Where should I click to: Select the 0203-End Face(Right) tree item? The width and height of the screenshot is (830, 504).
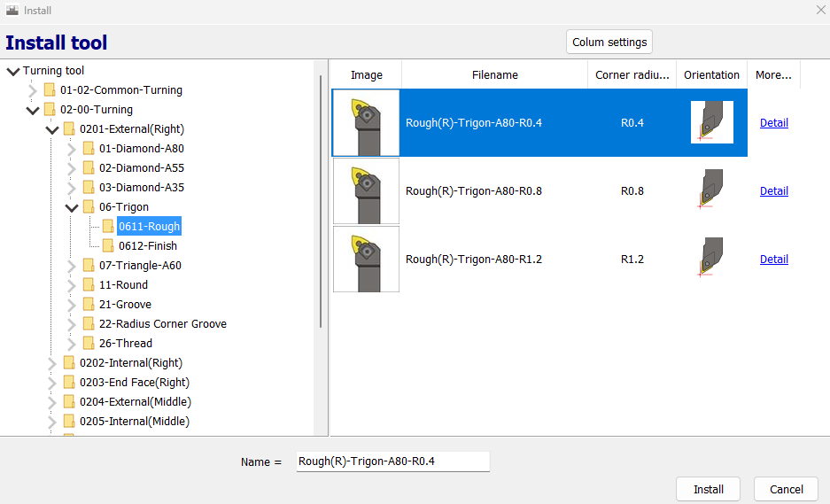(135, 383)
